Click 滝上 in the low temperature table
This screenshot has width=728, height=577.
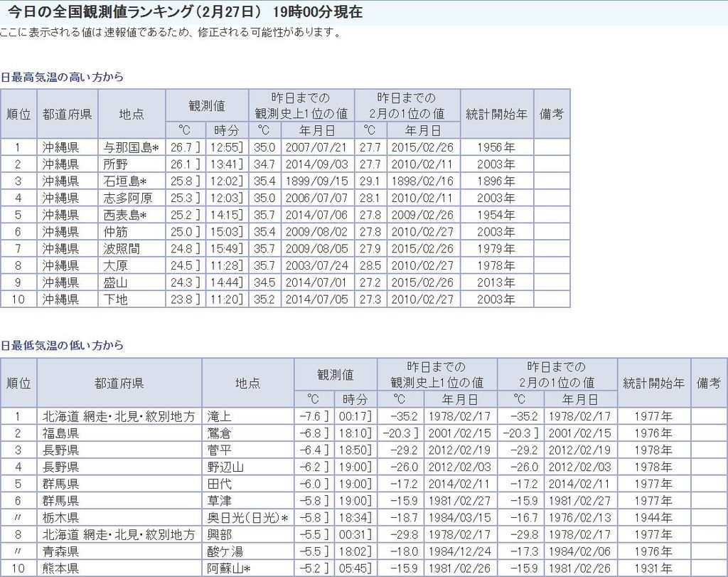220,417
